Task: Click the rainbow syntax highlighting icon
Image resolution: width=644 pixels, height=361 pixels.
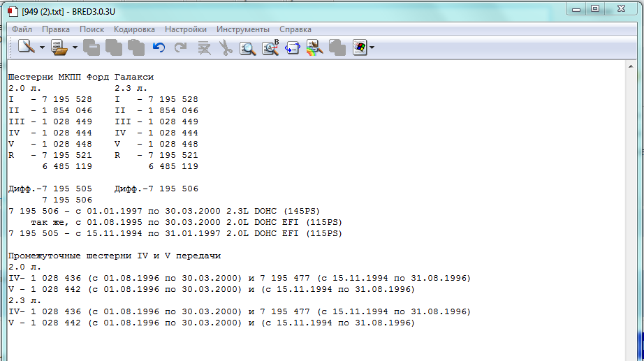Action: pyautogui.click(x=314, y=47)
